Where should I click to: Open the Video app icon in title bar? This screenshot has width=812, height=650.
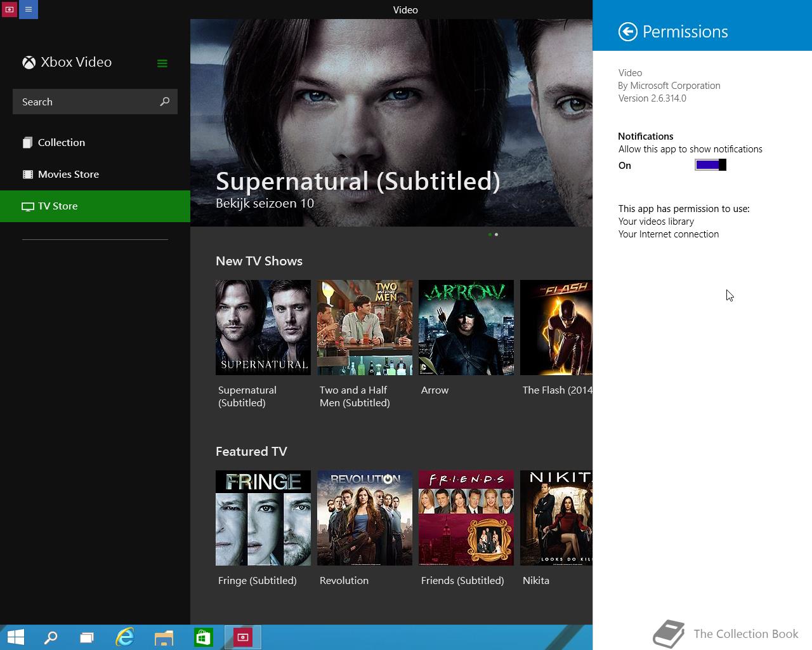tap(9, 10)
